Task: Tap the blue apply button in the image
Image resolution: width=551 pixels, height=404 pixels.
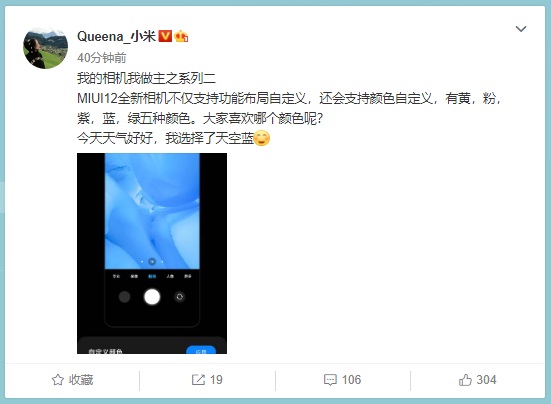Action: 201,350
